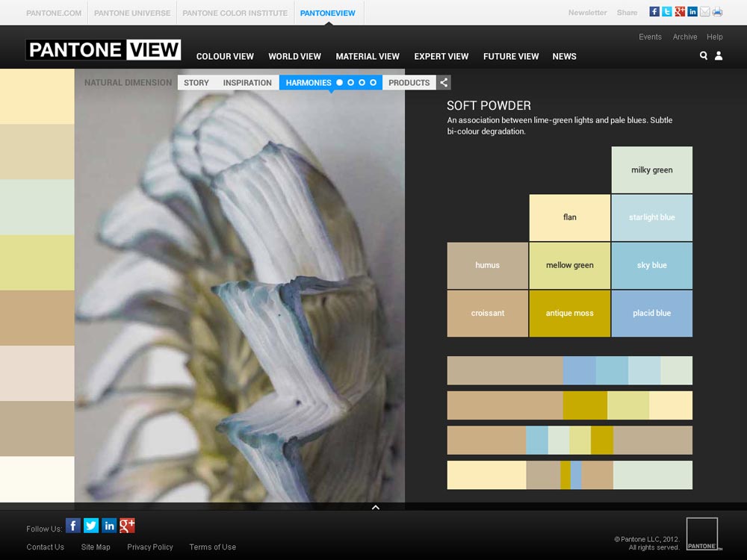This screenshot has width=747, height=560.
Task: Open search with the magnifier icon
Action: coord(703,56)
